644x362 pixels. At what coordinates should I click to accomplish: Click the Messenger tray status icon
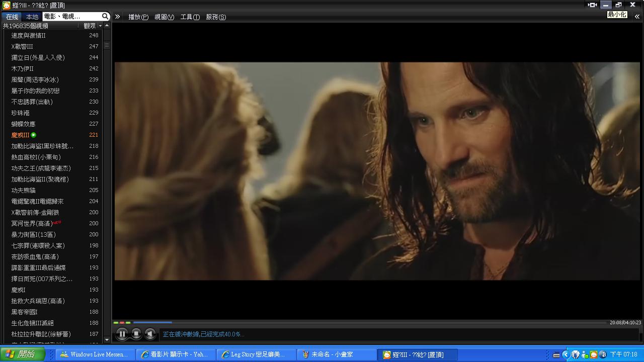(x=585, y=355)
